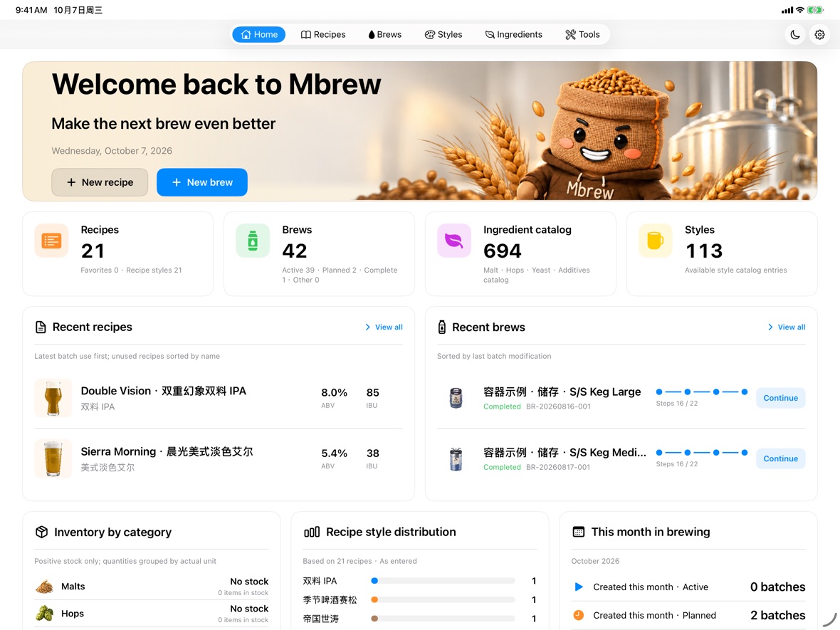Continue the S/S Keg Medi... brew

780,458
